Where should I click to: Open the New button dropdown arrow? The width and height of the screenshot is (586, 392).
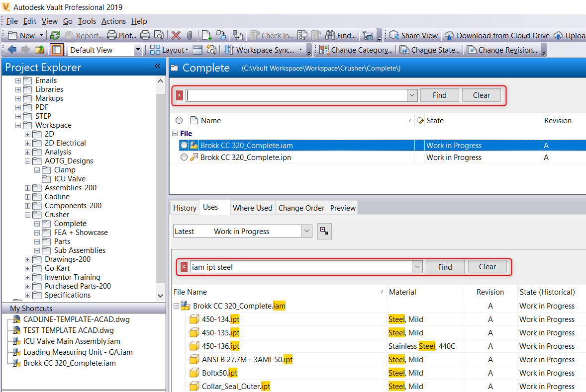point(41,35)
